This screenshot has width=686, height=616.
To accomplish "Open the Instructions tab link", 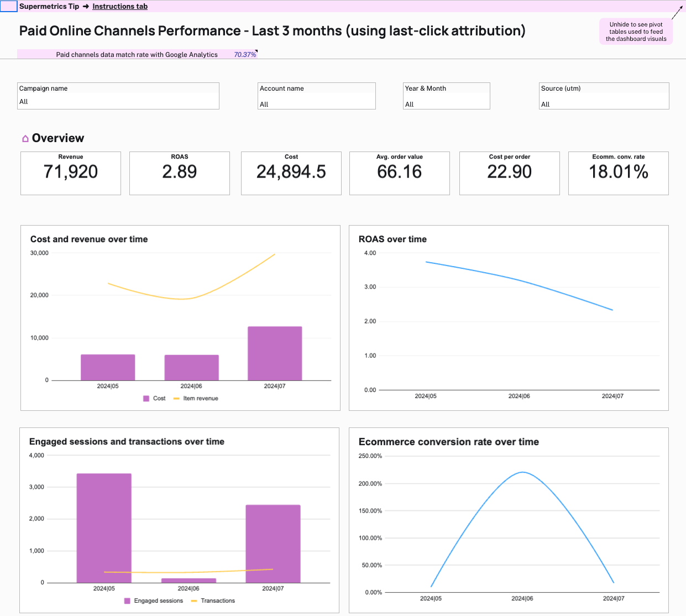I will tap(120, 7).
